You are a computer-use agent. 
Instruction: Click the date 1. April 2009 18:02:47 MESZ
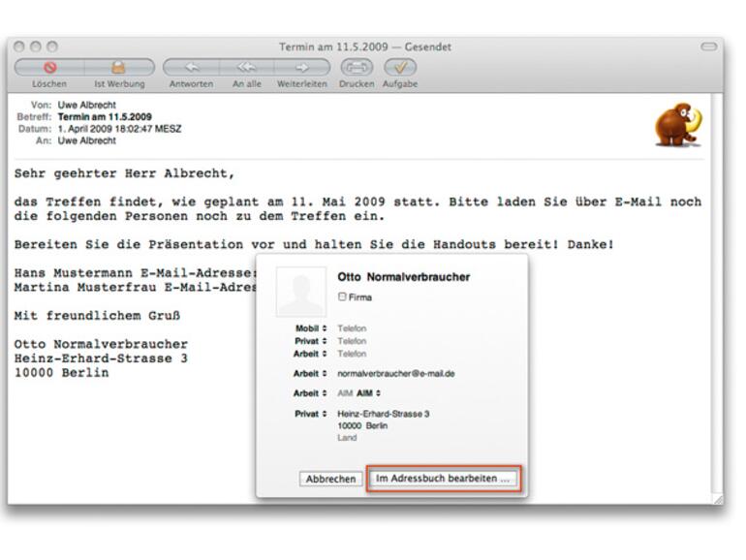click(119, 129)
